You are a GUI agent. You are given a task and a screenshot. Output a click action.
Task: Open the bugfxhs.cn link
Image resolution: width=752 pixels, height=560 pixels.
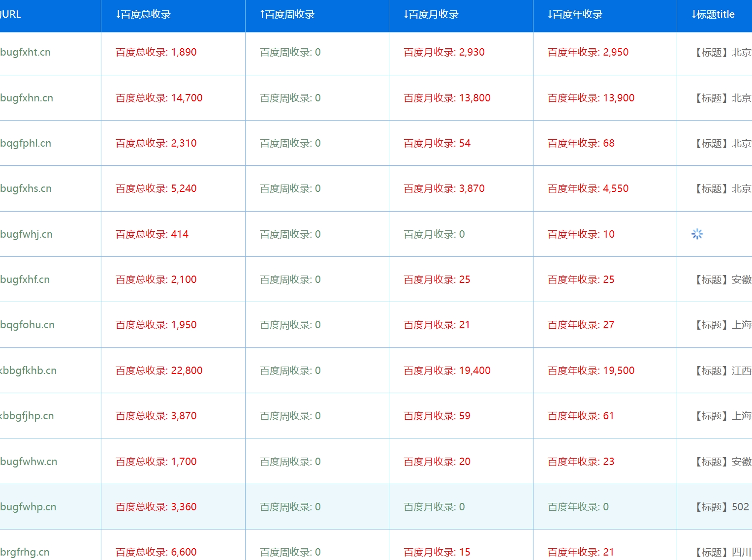click(26, 188)
